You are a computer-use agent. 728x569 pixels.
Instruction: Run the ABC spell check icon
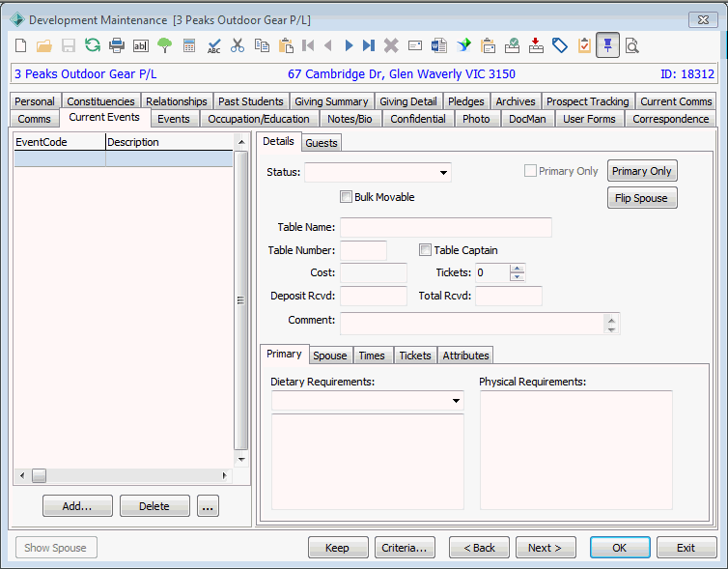click(x=213, y=45)
